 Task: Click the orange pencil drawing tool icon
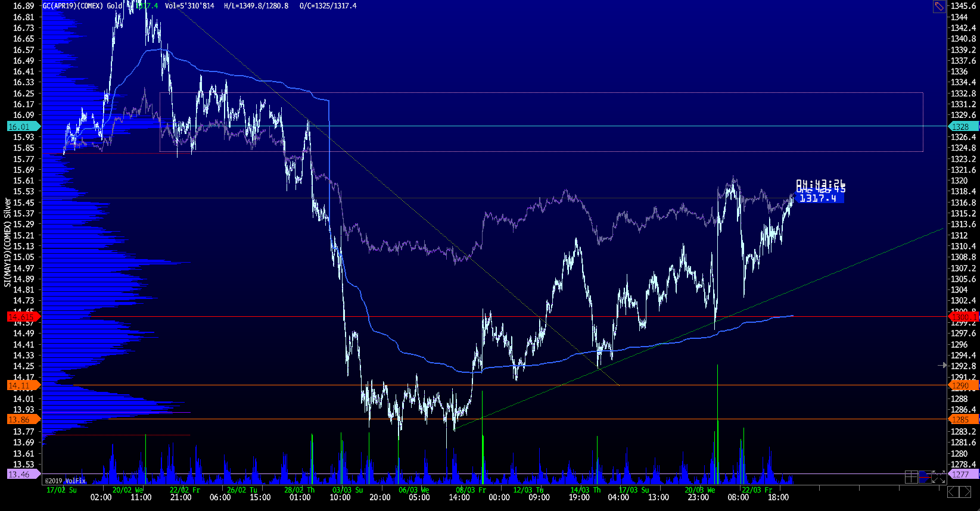click(x=939, y=7)
